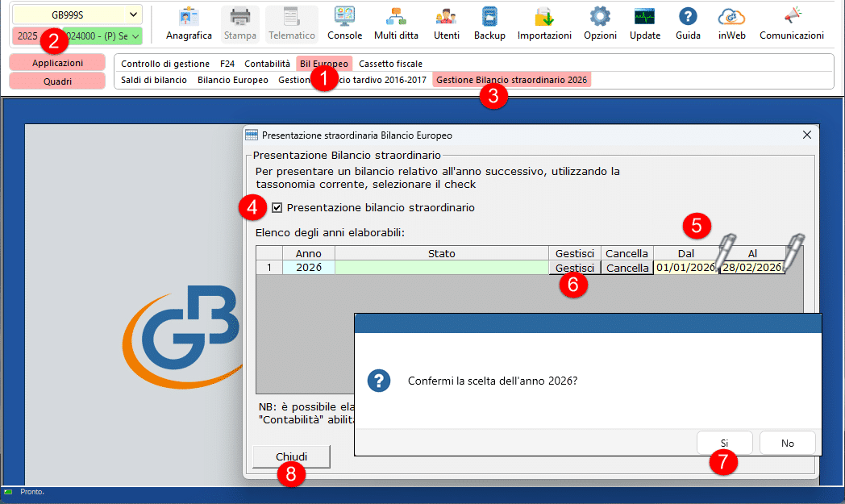
Task: Decline confirmation with No button
Action: (787, 443)
